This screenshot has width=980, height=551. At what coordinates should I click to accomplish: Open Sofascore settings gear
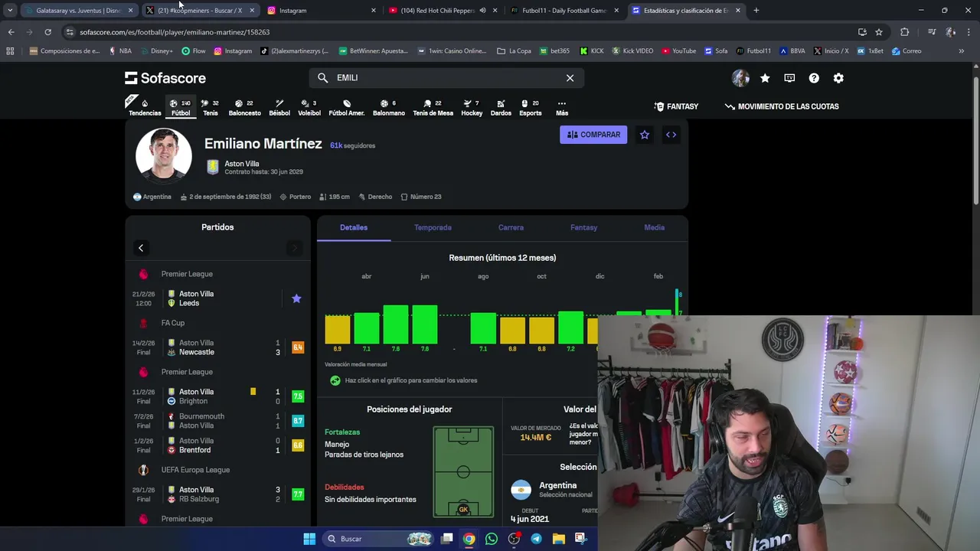pyautogui.click(x=838, y=78)
